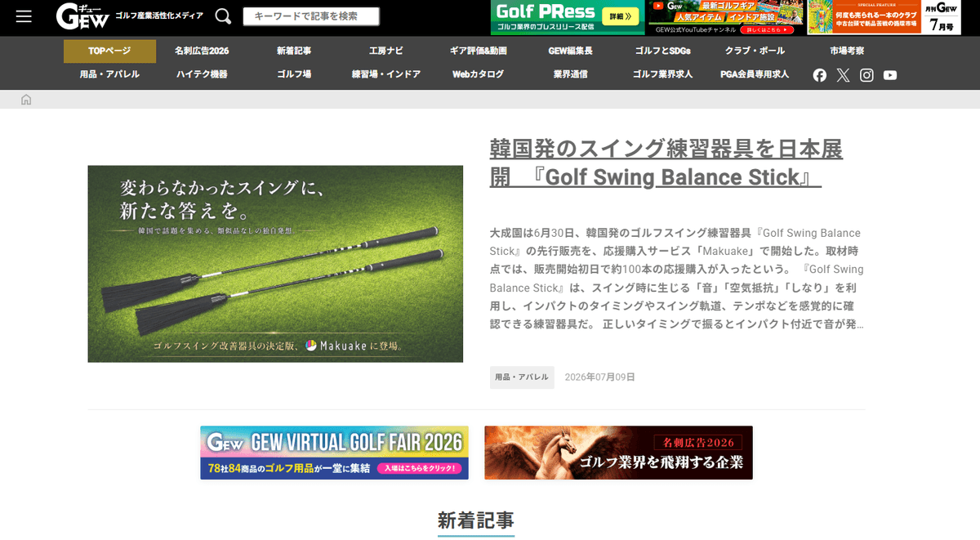Screen dimensions: 980x540
Task: Open the Instagram icon
Action: pyautogui.click(x=866, y=75)
